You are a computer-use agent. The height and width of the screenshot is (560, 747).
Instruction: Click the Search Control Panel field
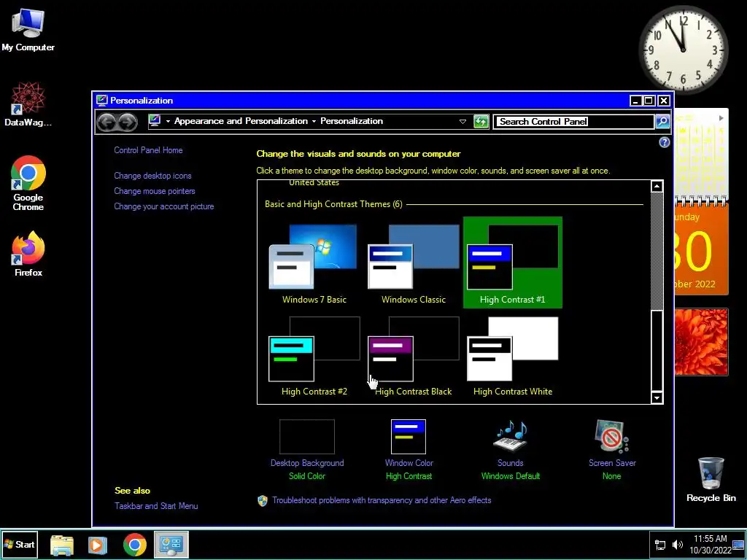point(573,122)
